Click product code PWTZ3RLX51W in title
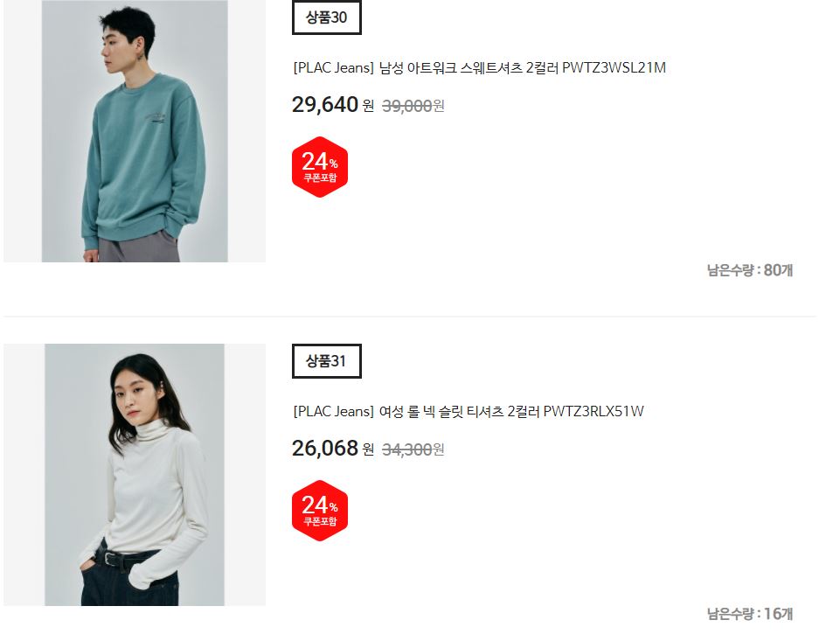This screenshot has height=641, width=840. pyautogui.click(x=594, y=412)
